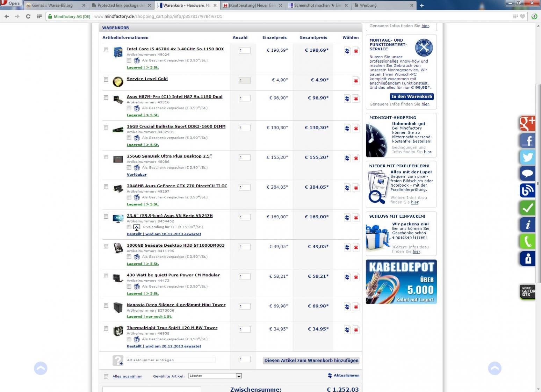Open 16GB Crucial Ballistix Sport product link
Viewport: 541px width, 392px height.
[x=176, y=126]
